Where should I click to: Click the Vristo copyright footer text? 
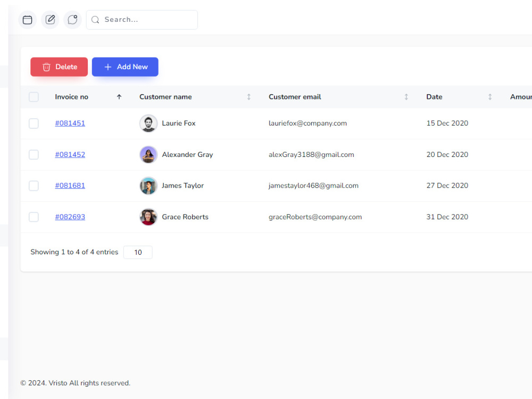pos(76,383)
